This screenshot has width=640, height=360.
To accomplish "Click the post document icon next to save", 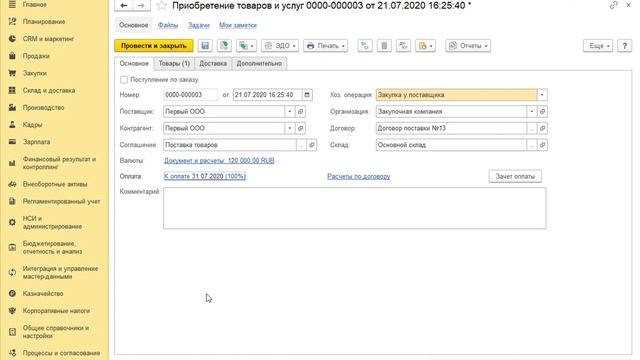I will tap(224, 46).
